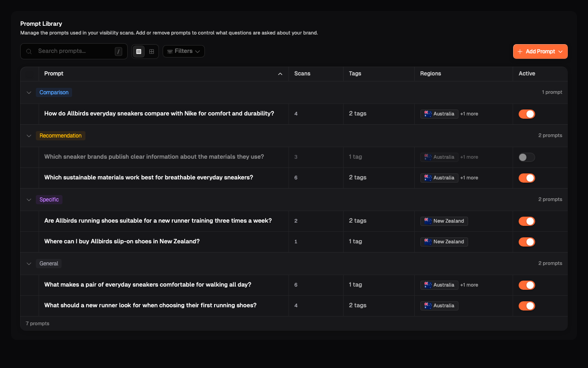Deactivate the walking all day comfort prompt

[x=527, y=285]
